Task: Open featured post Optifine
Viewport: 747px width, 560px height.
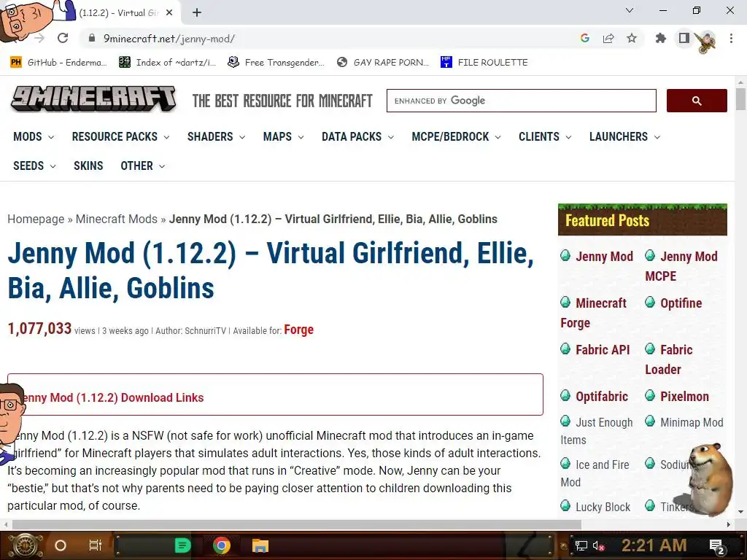Action: point(681,303)
